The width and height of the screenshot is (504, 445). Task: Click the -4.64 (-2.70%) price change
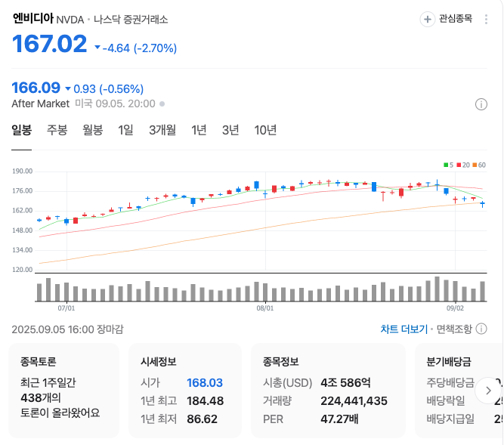click(x=140, y=48)
